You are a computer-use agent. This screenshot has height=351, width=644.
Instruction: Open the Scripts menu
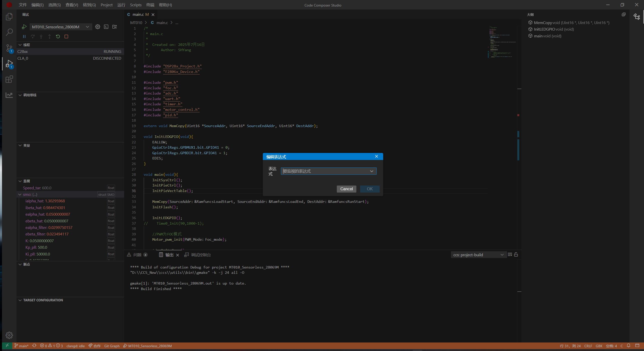(136, 5)
